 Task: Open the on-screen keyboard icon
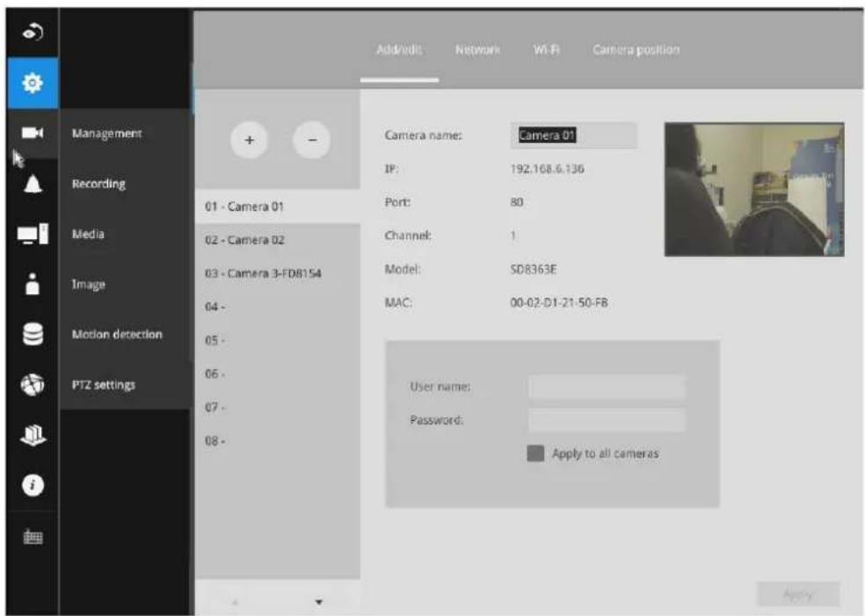33,537
